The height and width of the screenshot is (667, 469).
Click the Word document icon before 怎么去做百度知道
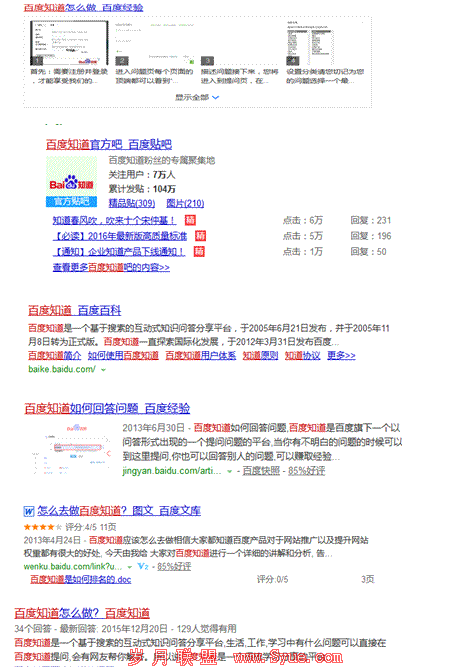pyautogui.click(x=29, y=511)
